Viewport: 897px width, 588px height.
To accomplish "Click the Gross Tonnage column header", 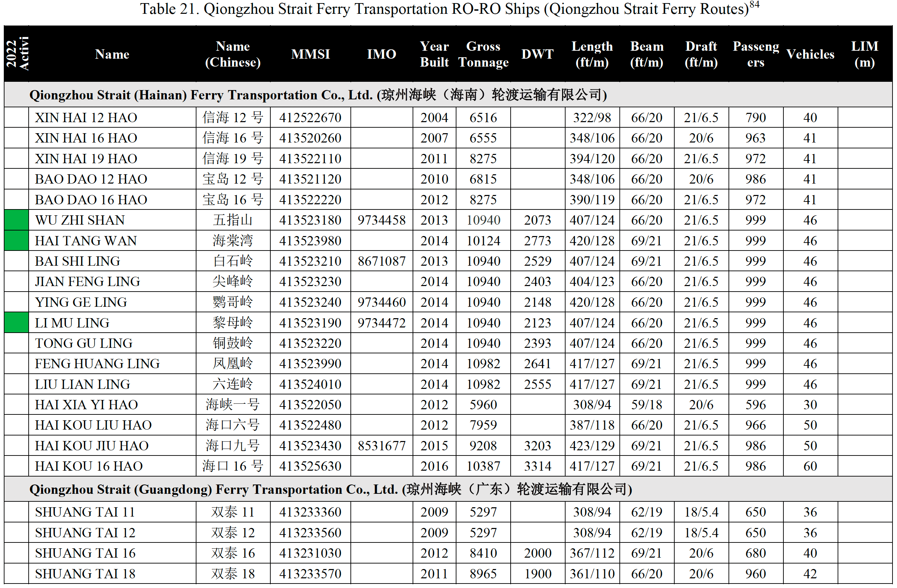I will click(483, 54).
